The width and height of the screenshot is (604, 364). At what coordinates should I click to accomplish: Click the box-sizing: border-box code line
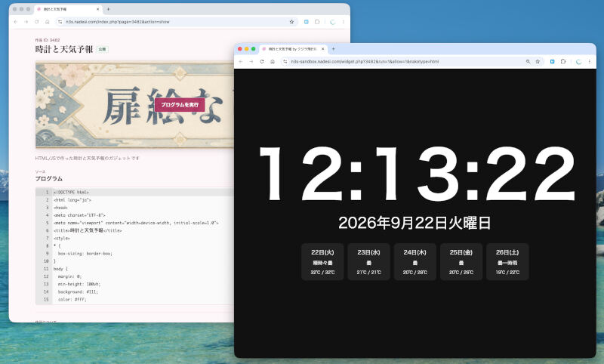(x=85, y=254)
